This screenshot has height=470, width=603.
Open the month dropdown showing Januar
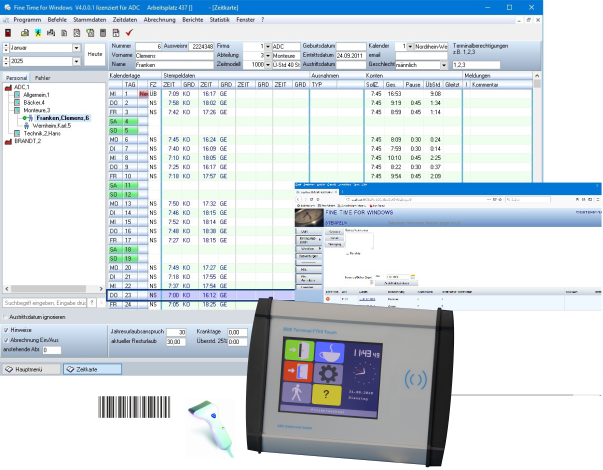click(77, 47)
